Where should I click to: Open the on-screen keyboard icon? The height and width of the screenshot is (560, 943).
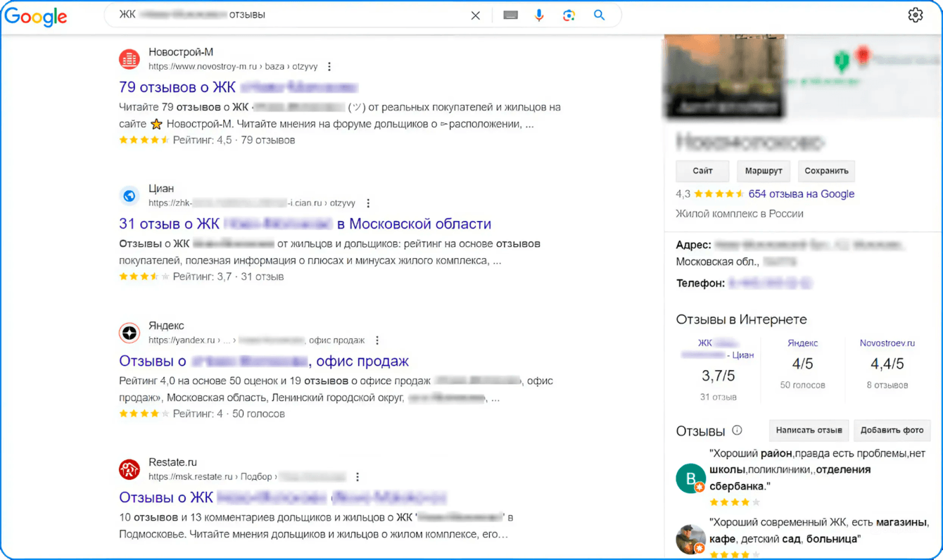(511, 15)
